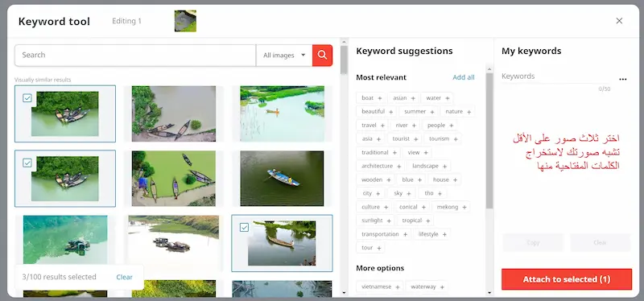
Task: Click the red magnifier search button
Action: pos(322,55)
